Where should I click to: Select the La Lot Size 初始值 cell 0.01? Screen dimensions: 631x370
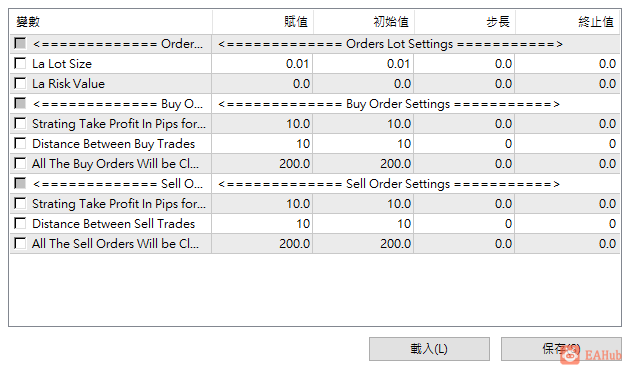pos(363,64)
